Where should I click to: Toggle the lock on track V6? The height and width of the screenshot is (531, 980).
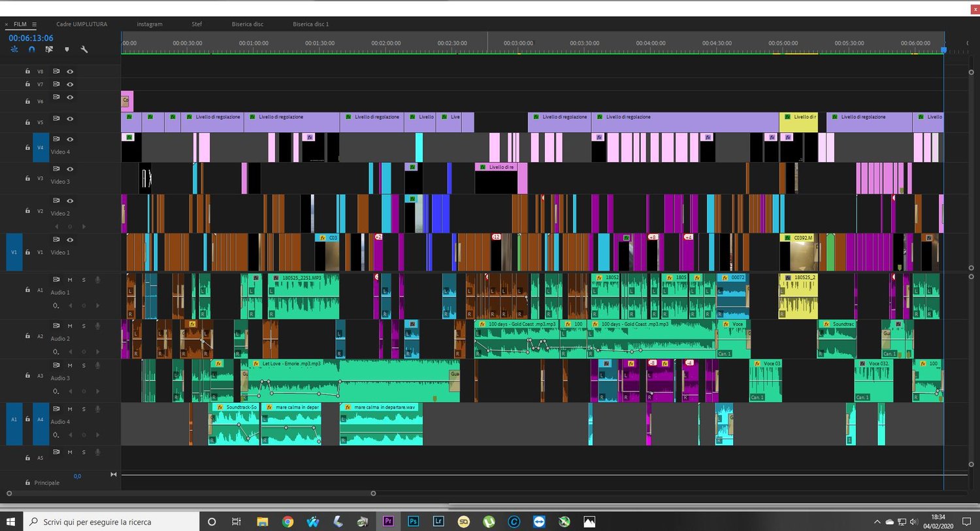[x=27, y=101]
